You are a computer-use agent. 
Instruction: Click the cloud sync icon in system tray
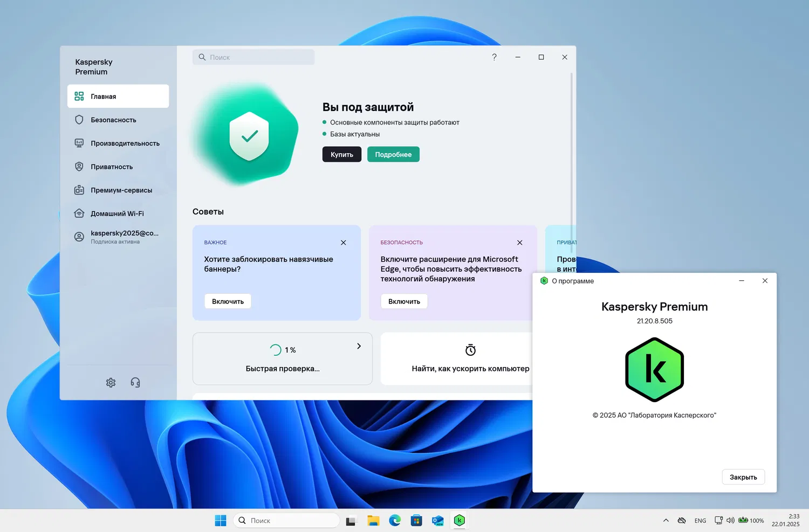(x=682, y=520)
